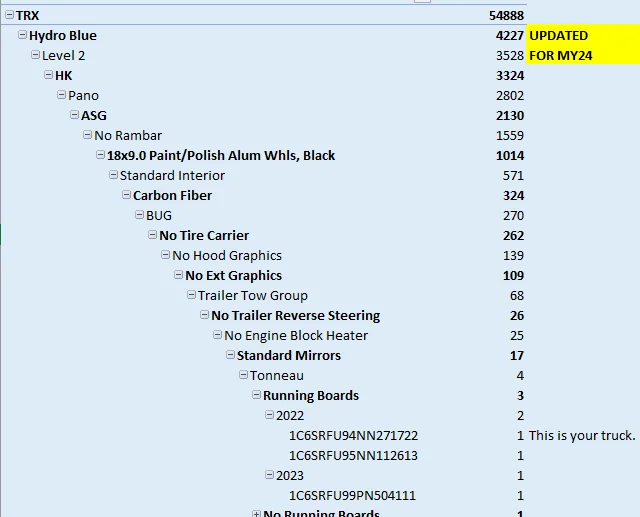Collapse the Pano row

(62, 95)
